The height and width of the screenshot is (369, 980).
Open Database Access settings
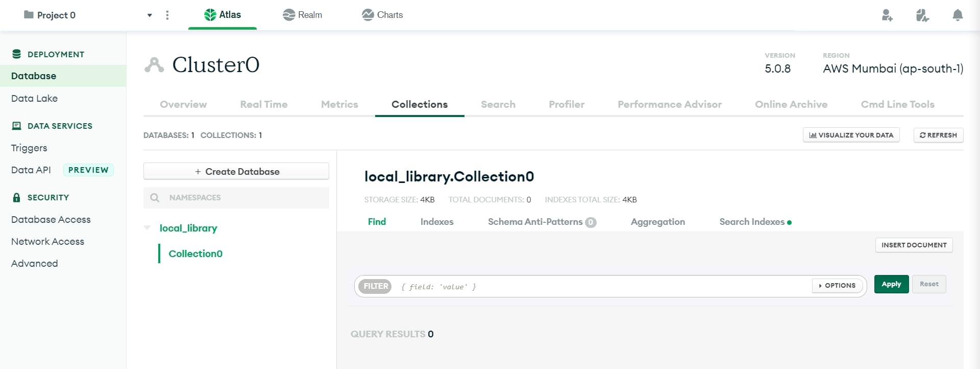point(51,219)
